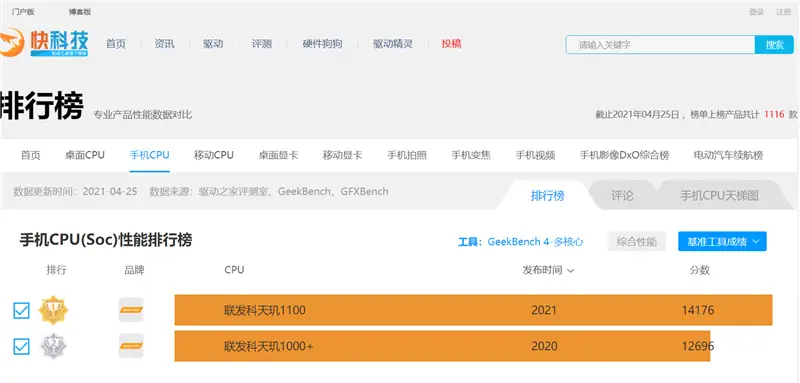Click the silver second-place medal icon
The width and height of the screenshot is (800, 383).
(x=53, y=346)
